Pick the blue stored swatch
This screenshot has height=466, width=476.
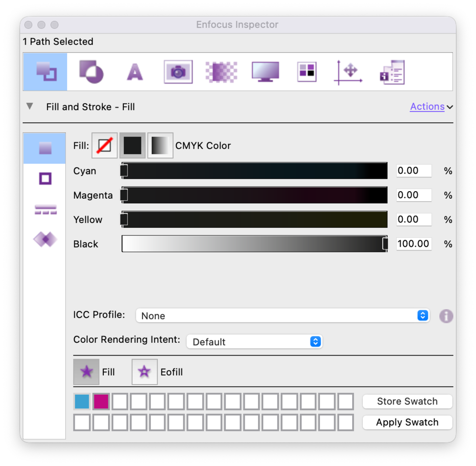(82, 401)
